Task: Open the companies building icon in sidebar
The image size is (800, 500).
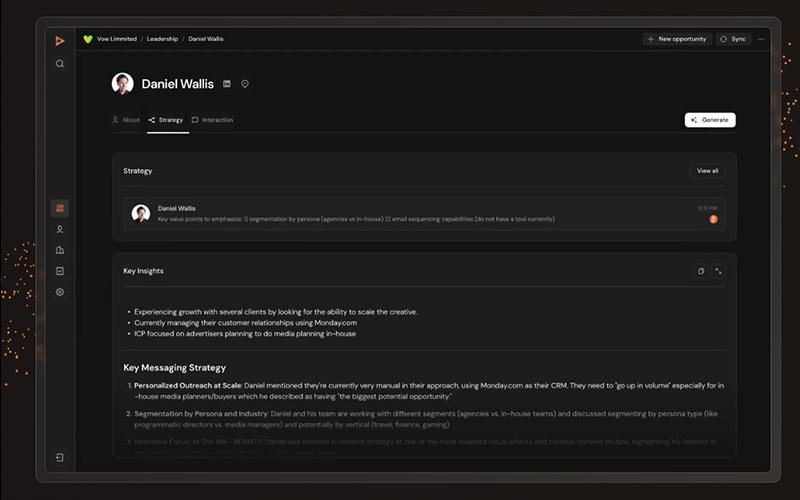Action: click(60, 250)
